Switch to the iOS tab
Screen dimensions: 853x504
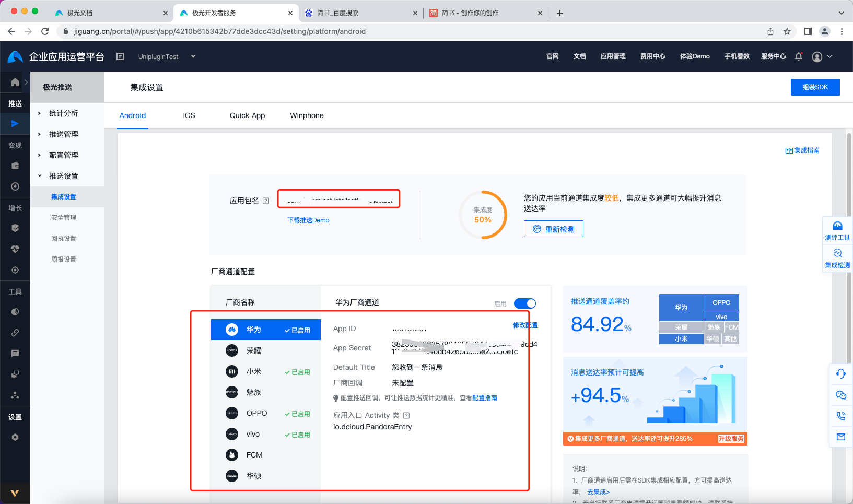(x=189, y=115)
